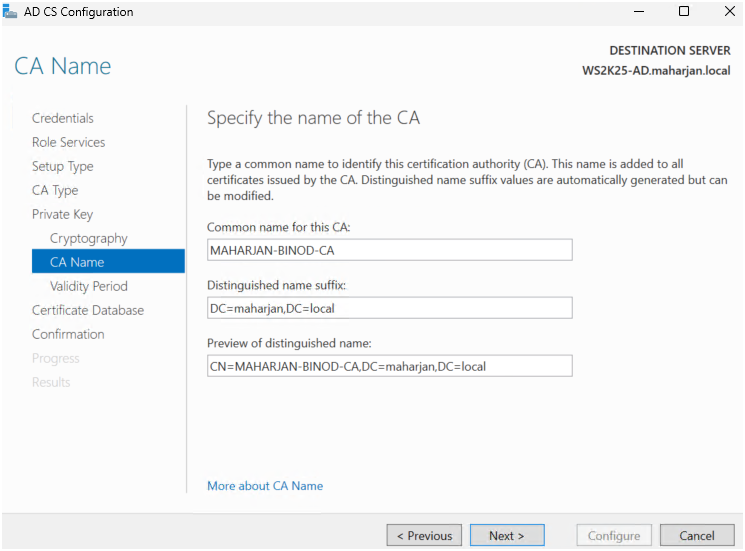The image size is (745, 551).
Task: Open the More about CA Name link
Action: [265, 486]
